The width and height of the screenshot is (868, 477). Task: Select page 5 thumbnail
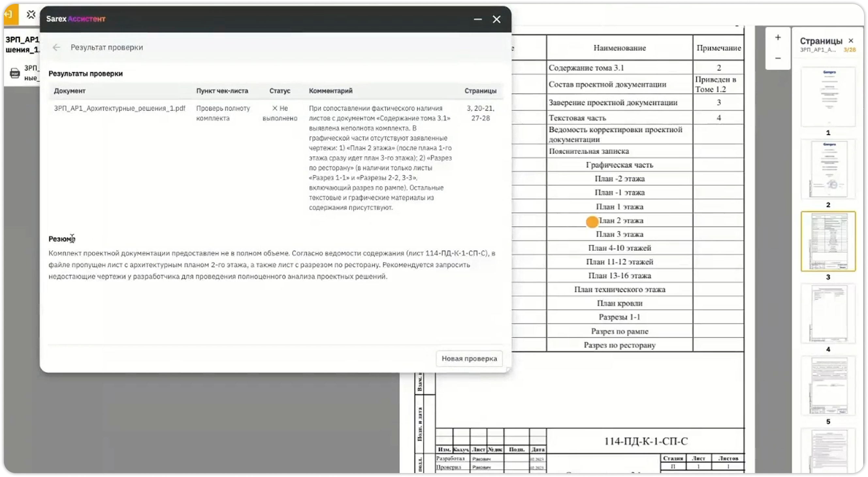[x=828, y=386]
